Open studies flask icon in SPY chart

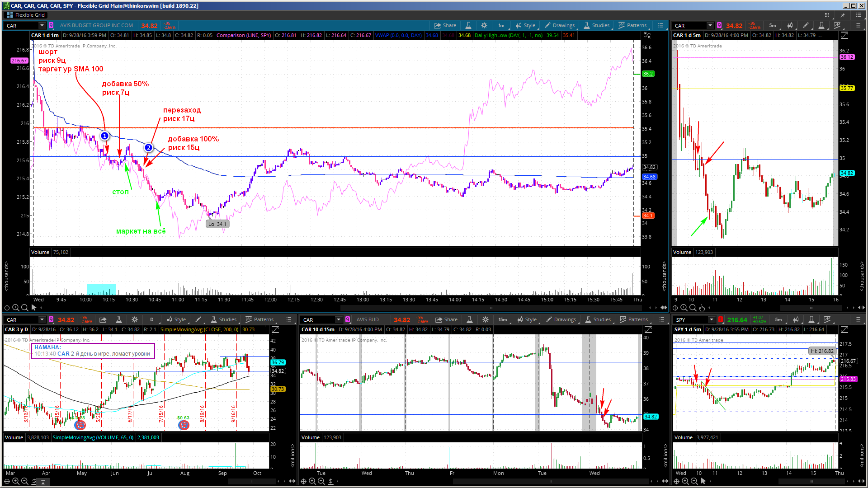pos(811,320)
